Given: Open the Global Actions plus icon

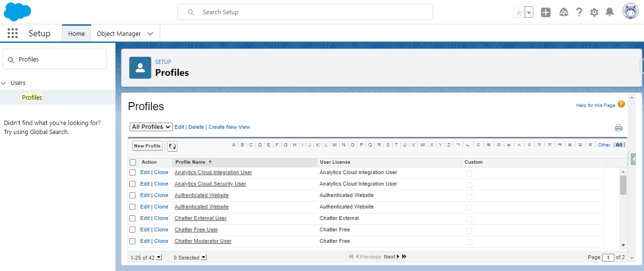Looking at the screenshot, I should 546,12.
